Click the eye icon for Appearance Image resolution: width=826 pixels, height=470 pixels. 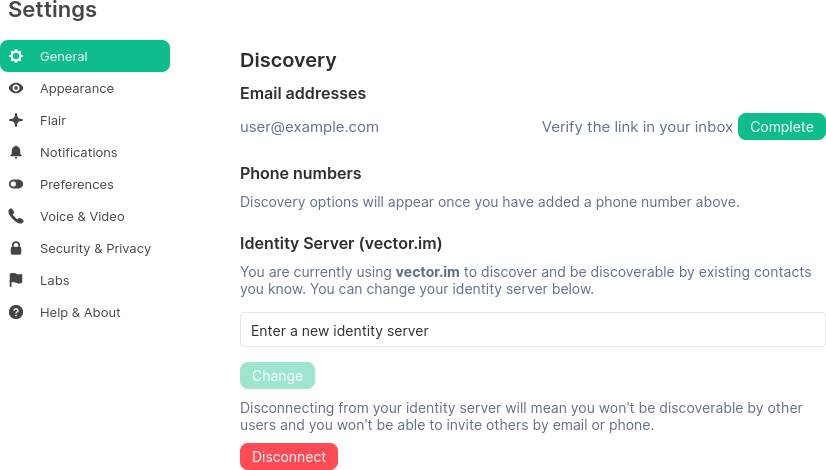(16, 89)
